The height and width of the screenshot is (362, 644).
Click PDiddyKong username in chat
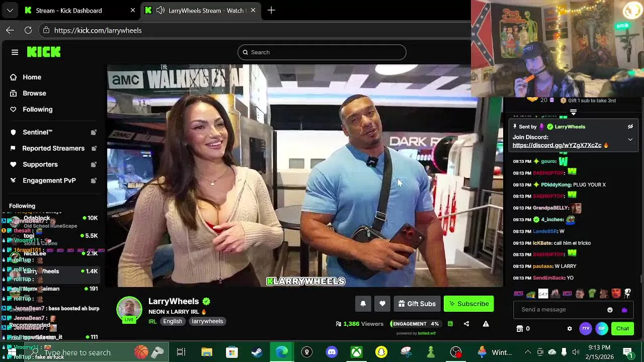556,185
